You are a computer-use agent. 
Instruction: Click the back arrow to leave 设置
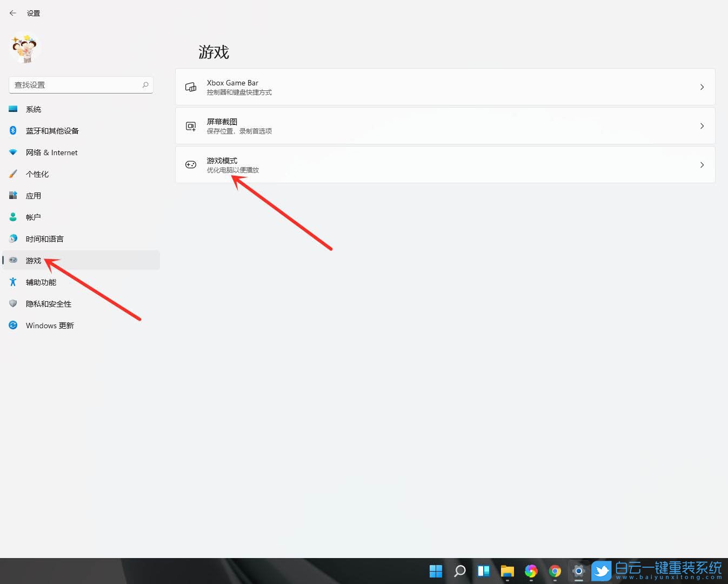point(13,13)
